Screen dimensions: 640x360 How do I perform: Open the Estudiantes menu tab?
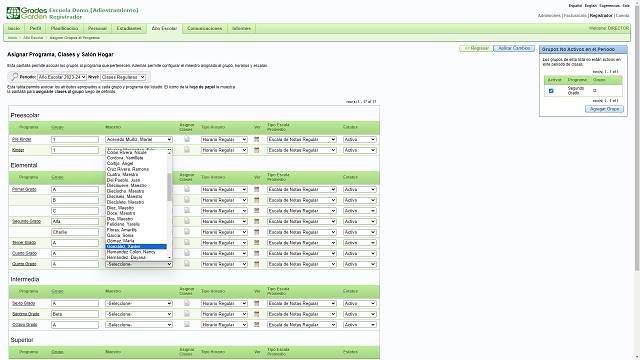(129, 29)
